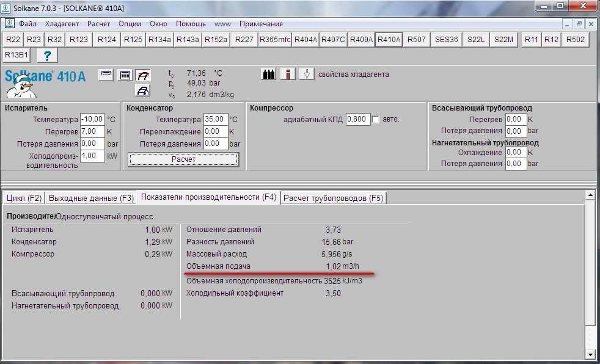This screenshot has height=364, width=600.
Task: Select refrigerant R410A
Action: (389, 39)
